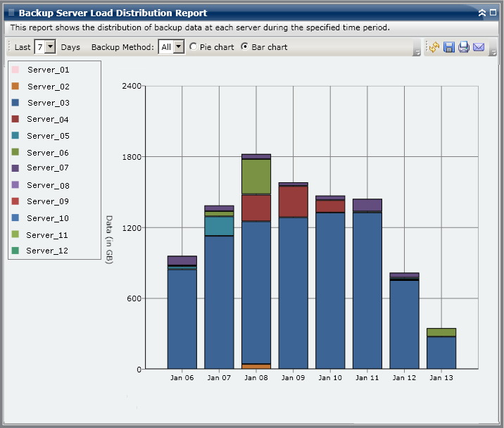Click Server_03 in the legend

(48, 103)
